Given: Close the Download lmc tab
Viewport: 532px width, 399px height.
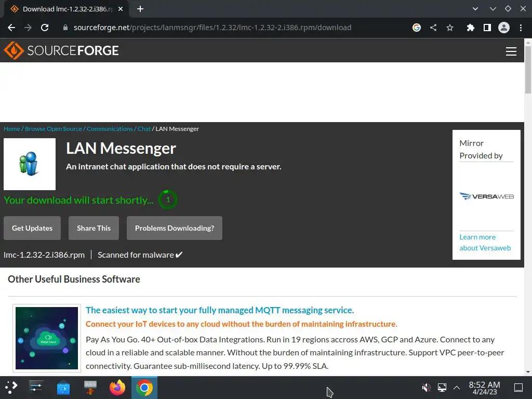Looking at the screenshot, I should tap(121, 9).
